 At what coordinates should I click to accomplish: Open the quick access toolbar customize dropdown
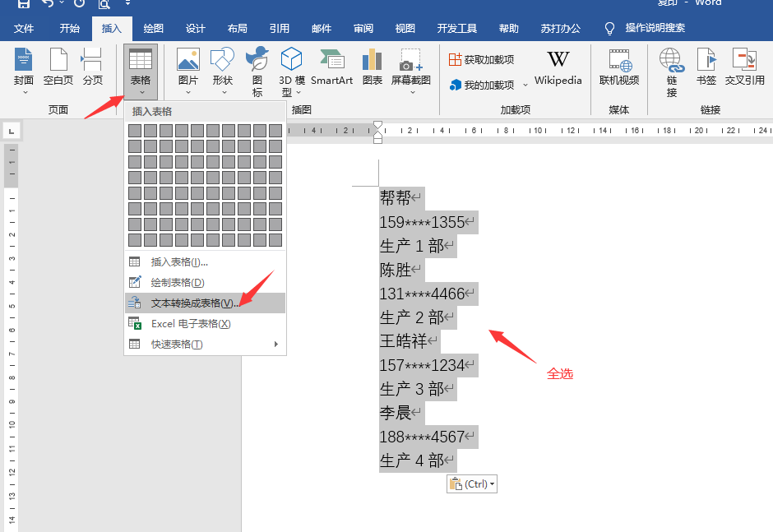point(127,3)
